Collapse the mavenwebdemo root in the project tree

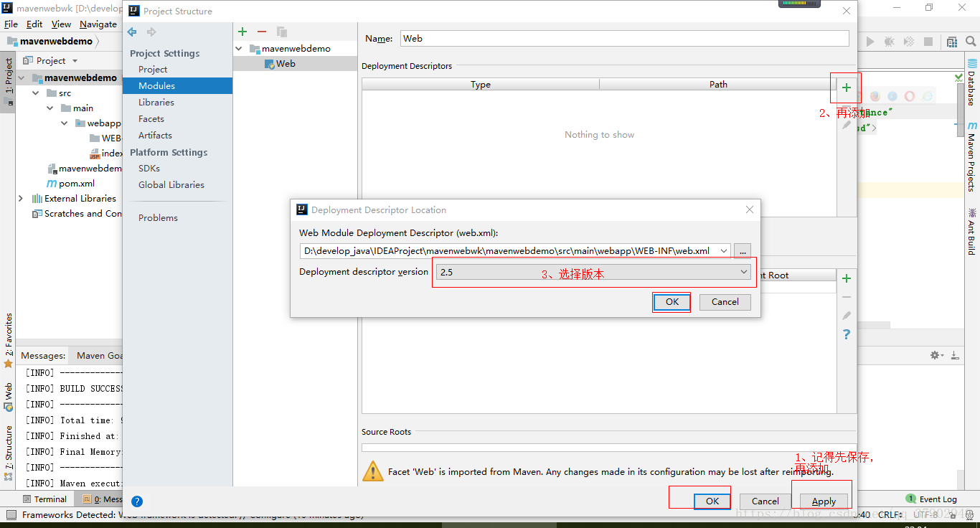point(22,77)
